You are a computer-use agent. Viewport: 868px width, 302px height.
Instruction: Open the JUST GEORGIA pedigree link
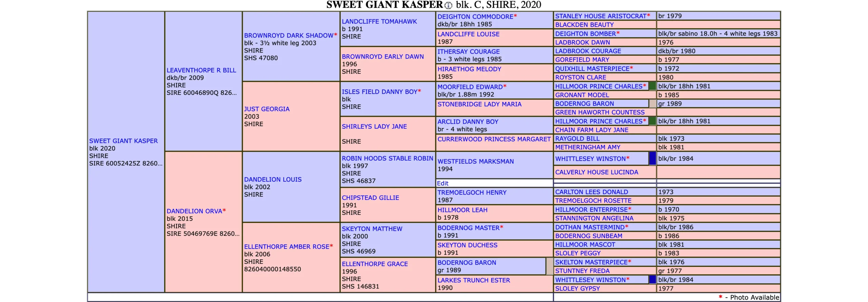point(267,109)
